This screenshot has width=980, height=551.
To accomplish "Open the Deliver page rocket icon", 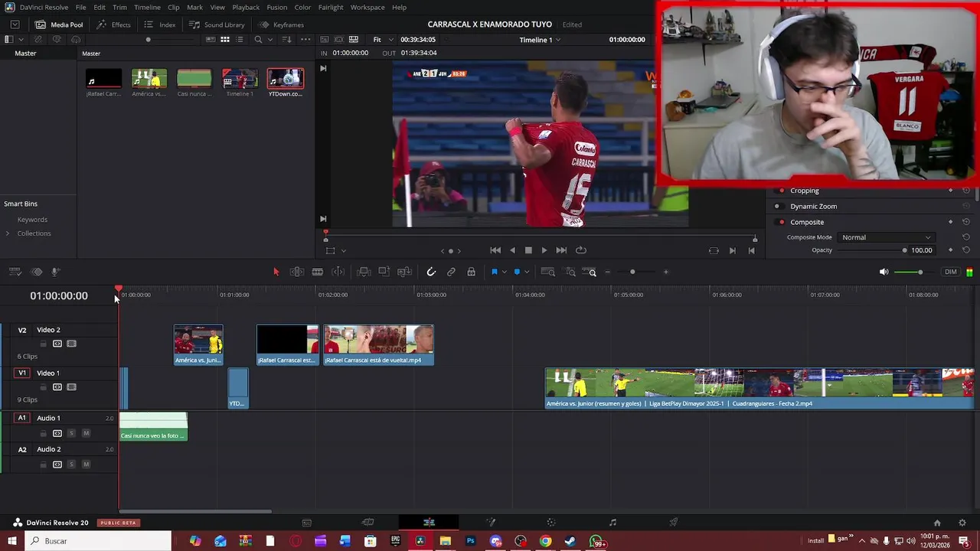I will (674, 523).
